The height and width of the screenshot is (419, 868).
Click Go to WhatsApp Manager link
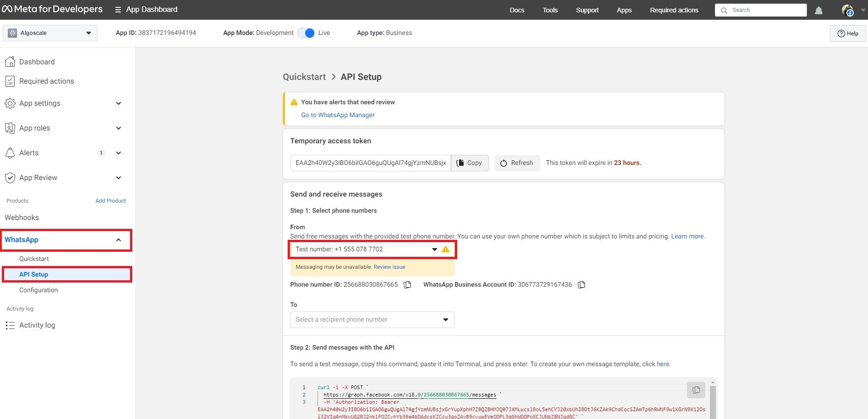pos(338,115)
